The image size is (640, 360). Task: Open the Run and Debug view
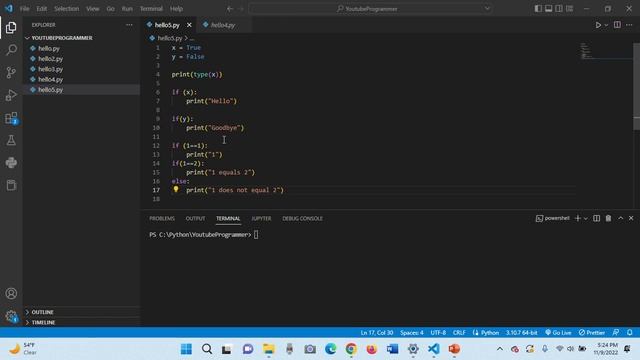tap(11, 95)
